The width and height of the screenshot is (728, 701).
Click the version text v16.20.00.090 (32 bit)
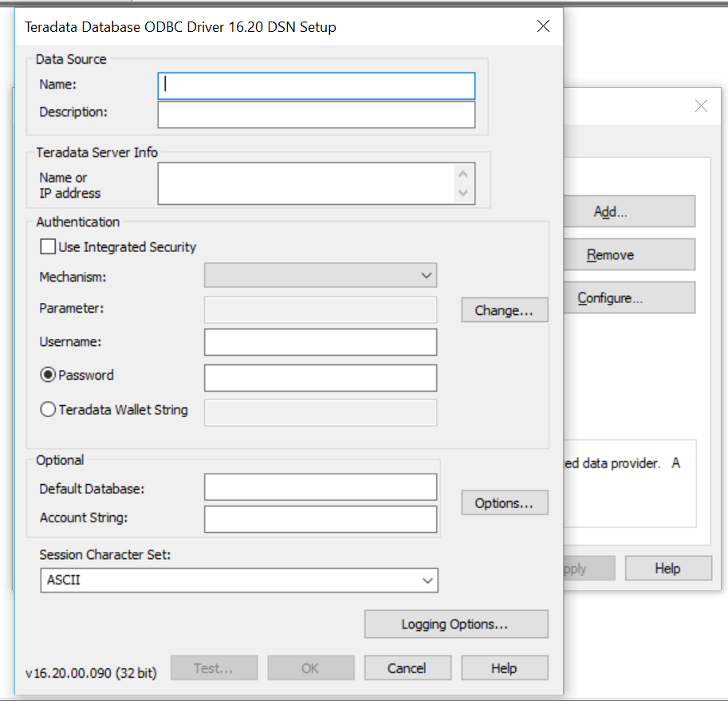(x=91, y=672)
